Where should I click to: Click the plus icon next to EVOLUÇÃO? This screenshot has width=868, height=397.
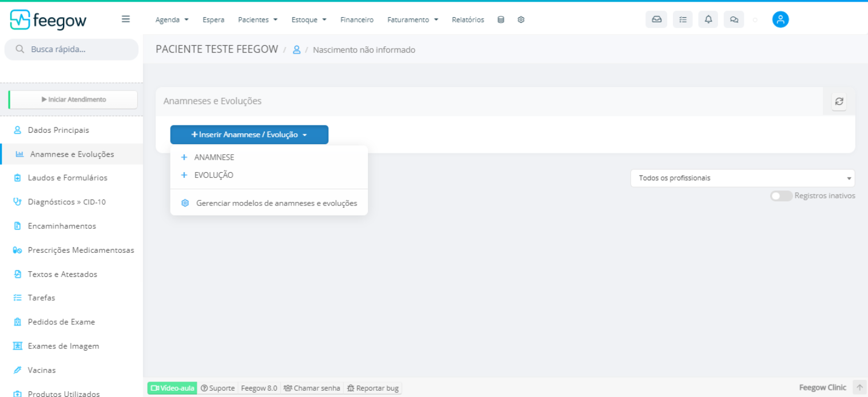pyautogui.click(x=184, y=175)
